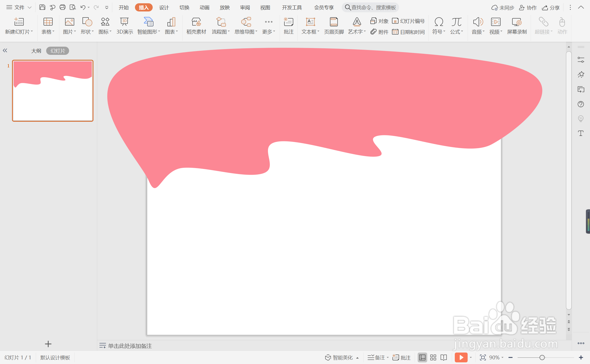Image resolution: width=590 pixels, height=364 pixels.
Task: Open the Undo history dropdown arrow
Action: pos(89,8)
